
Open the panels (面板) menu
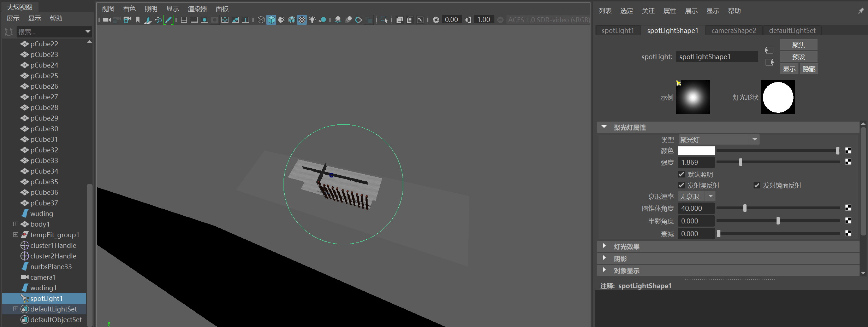222,9
